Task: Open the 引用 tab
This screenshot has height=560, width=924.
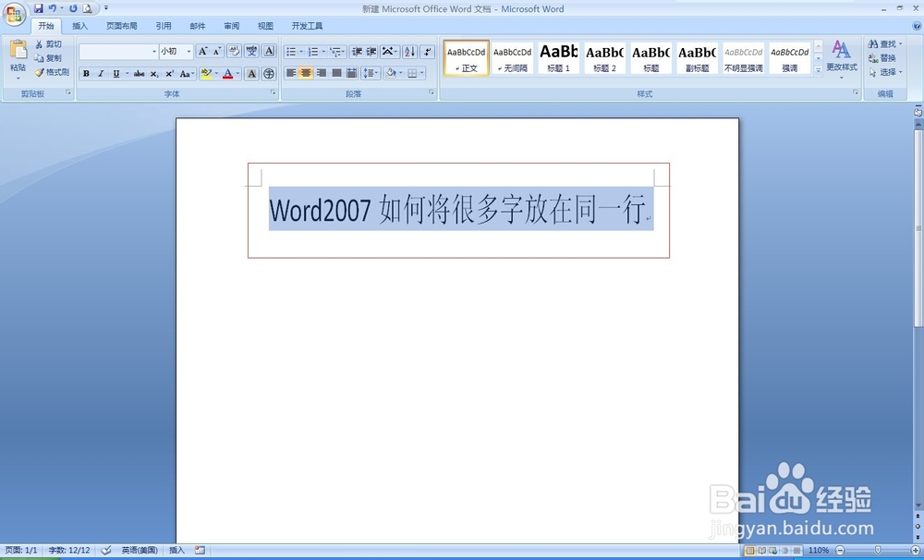Action: coord(164,26)
